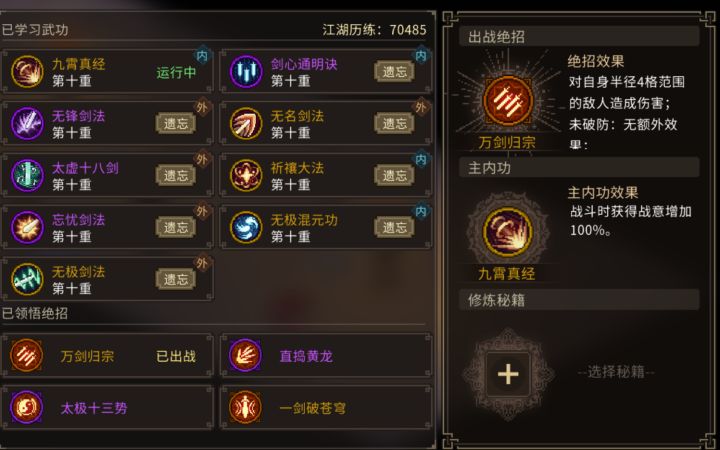Click 遗忘 button for 无锋剑法
Image resolution: width=720 pixels, height=450 pixels.
pyautogui.click(x=176, y=124)
